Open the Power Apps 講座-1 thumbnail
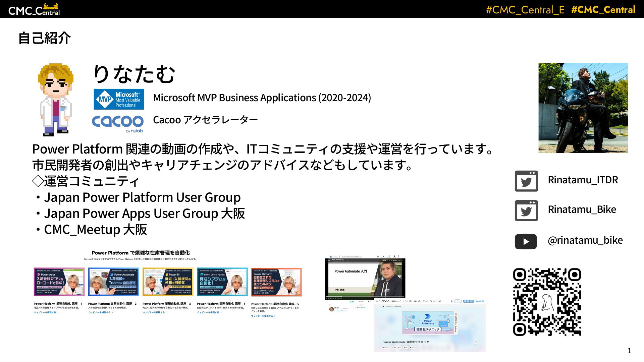The image size is (644, 362). [59, 282]
